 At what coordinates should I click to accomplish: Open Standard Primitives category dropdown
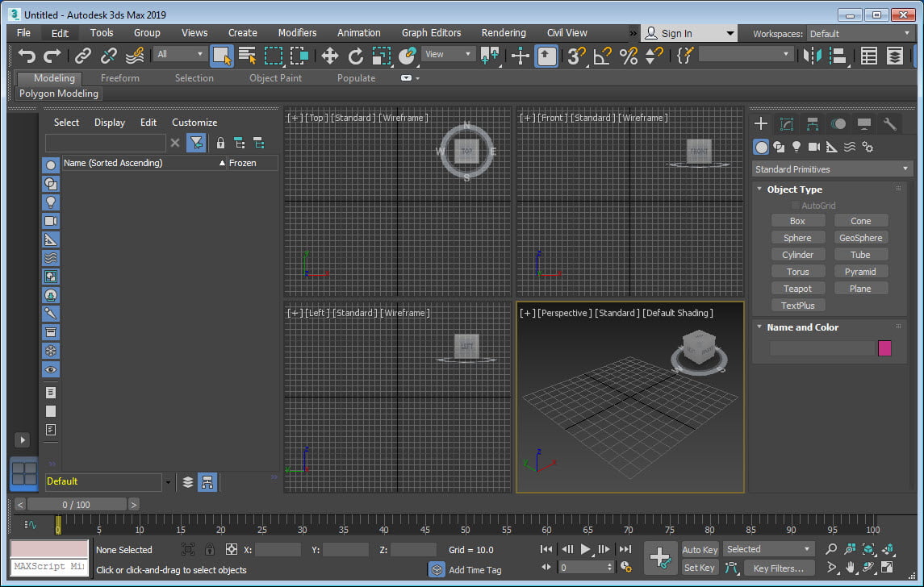[831, 169]
